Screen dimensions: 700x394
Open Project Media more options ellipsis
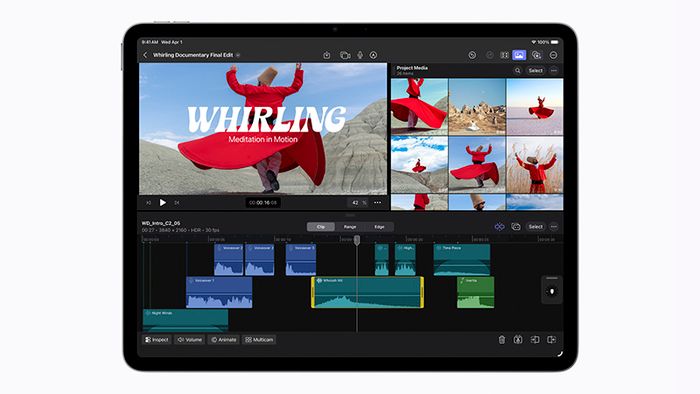click(x=554, y=71)
